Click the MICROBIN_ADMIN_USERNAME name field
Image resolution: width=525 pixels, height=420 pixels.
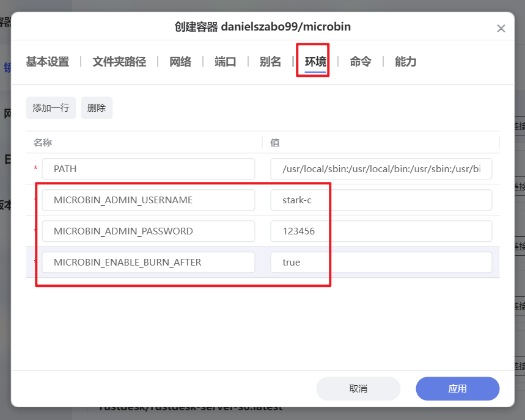148,200
